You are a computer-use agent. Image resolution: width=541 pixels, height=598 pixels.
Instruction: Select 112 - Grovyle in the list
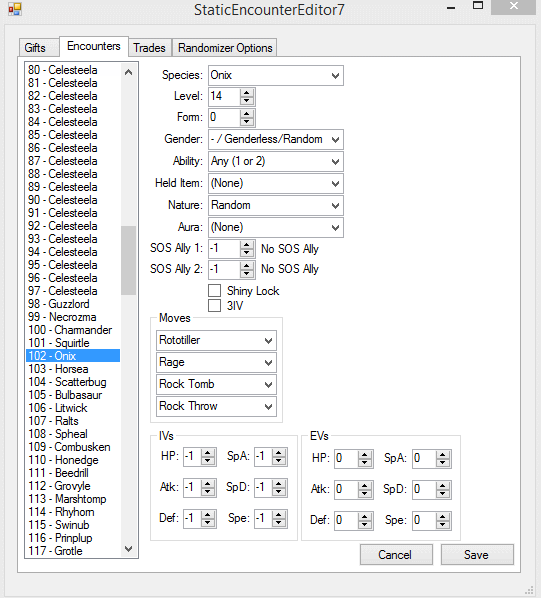pyautogui.click(x=73, y=486)
